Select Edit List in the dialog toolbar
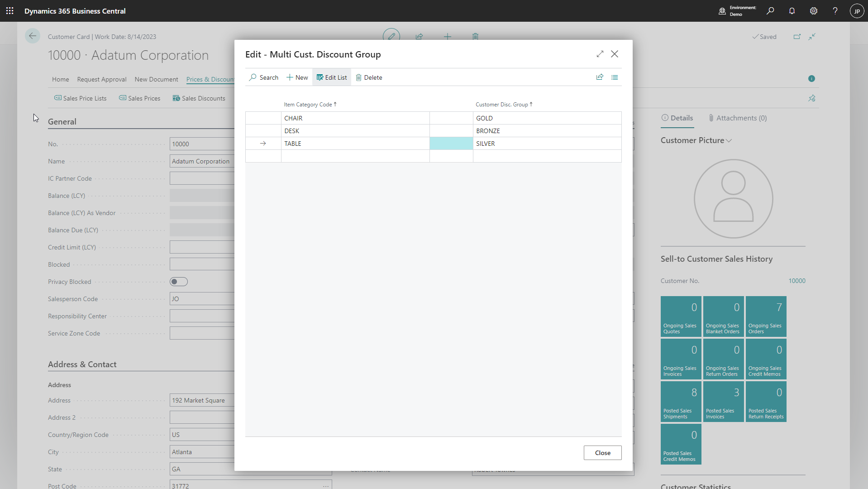This screenshot has height=489, width=868. point(332,77)
